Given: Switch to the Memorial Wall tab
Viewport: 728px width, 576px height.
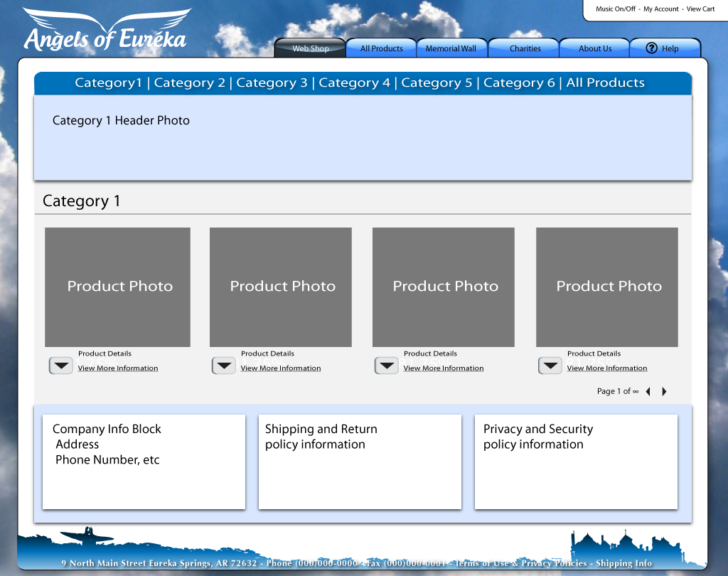Looking at the screenshot, I should coord(452,48).
